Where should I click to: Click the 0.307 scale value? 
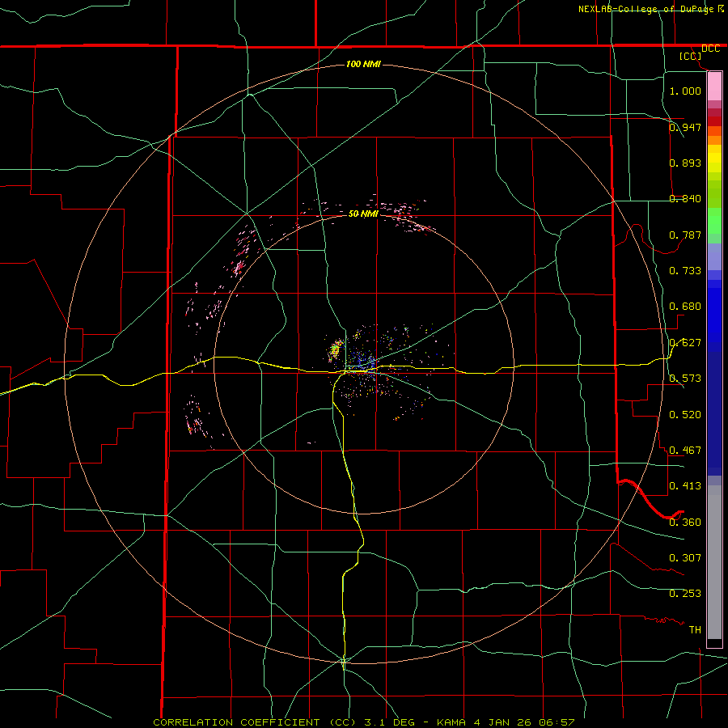tap(685, 557)
